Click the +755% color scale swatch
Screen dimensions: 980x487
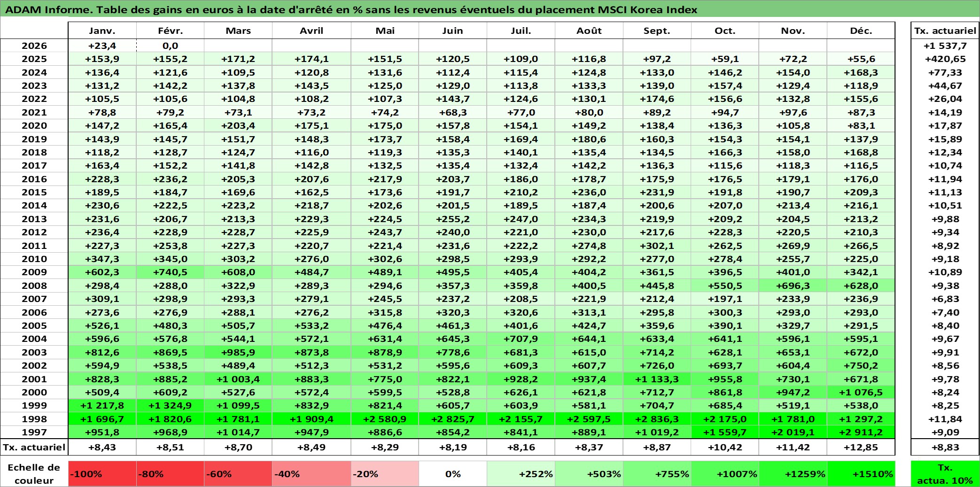[x=657, y=474]
